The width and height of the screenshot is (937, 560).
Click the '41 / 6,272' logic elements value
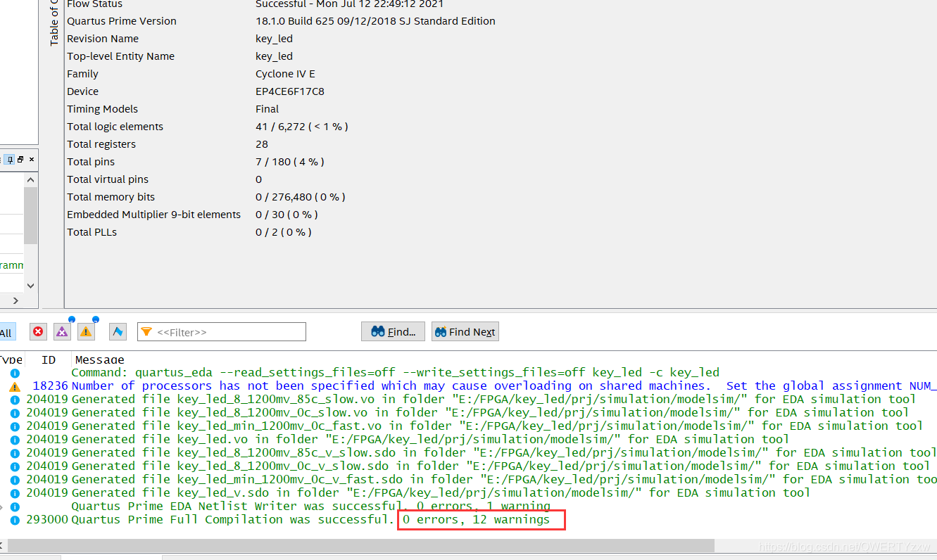point(302,127)
